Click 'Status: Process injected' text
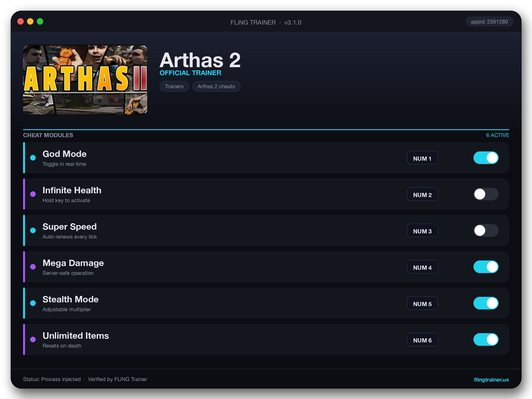The height and width of the screenshot is (399, 532). pyautogui.click(x=52, y=379)
